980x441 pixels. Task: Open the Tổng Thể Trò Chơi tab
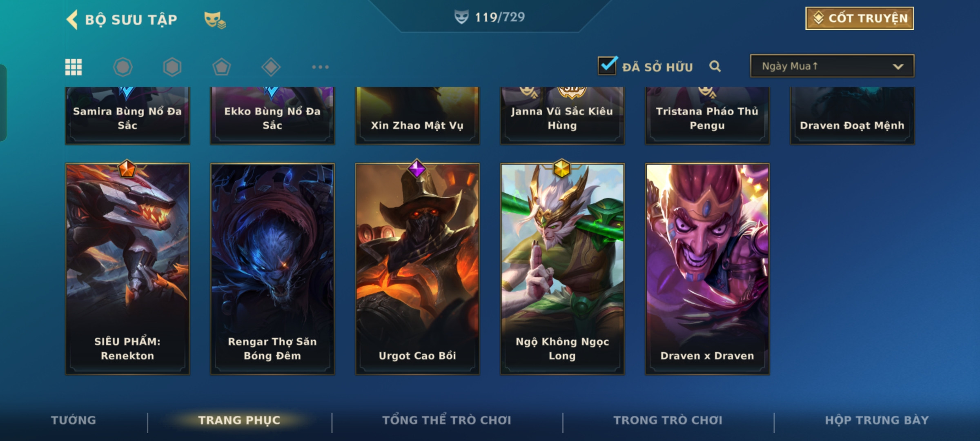(447, 420)
